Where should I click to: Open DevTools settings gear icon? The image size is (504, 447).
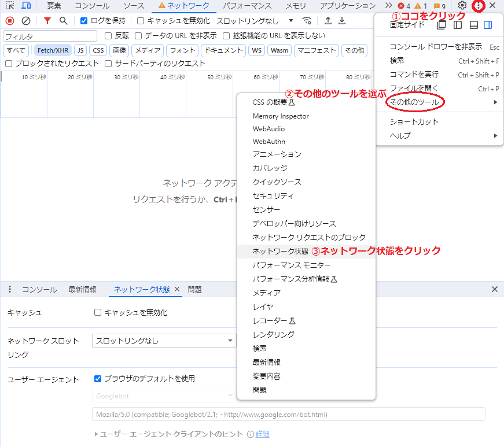pos(462,6)
